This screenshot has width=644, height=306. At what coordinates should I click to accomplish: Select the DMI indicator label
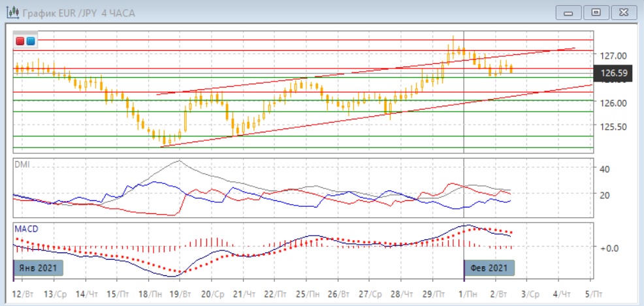click(x=22, y=164)
